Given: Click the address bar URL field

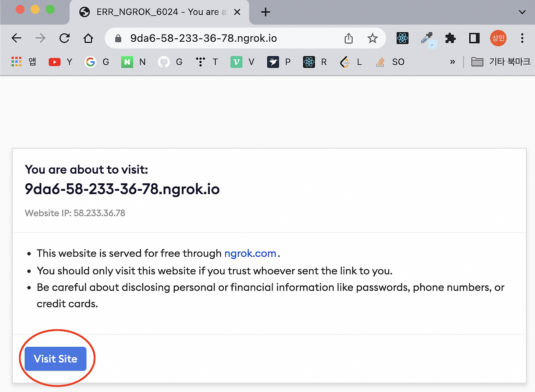Looking at the screenshot, I should [x=226, y=38].
